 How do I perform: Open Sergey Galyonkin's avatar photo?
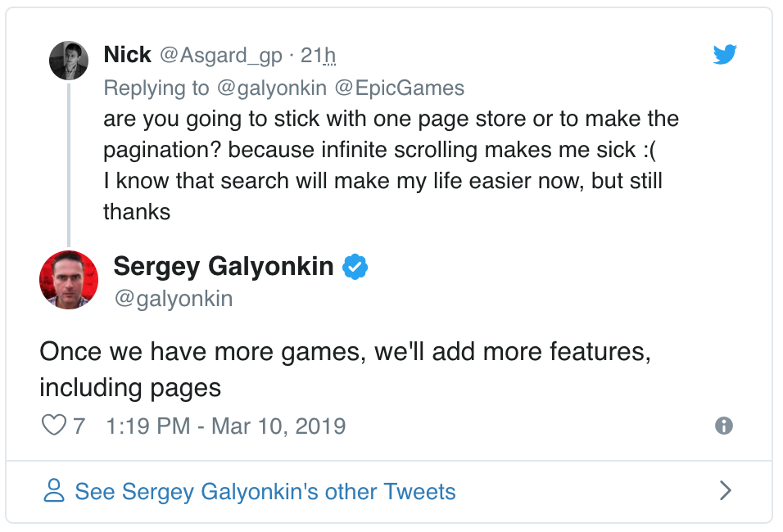69,279
